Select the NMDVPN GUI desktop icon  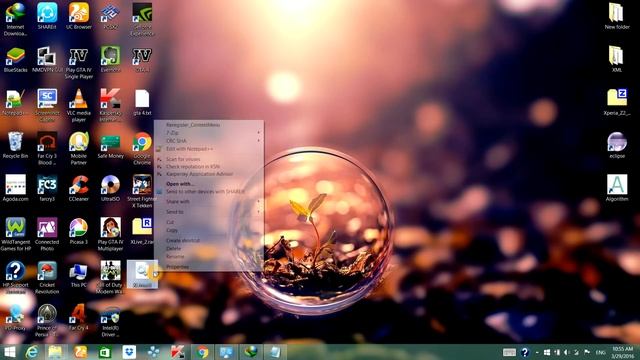coord(47,60)
